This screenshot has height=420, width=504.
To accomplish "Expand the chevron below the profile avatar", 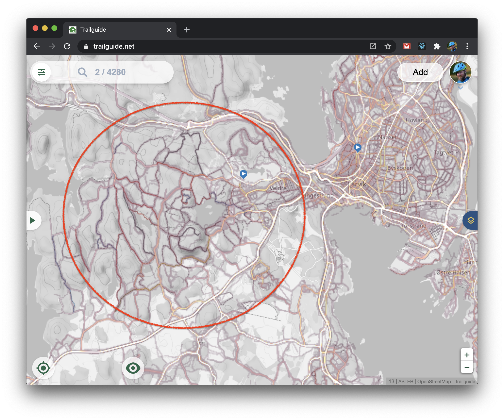I will click(460, 88).
